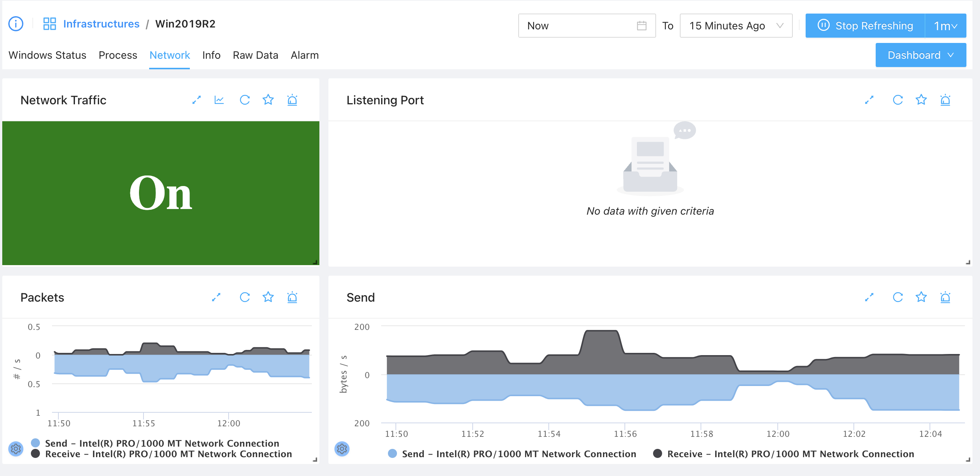Expand the Dashboard dropdown button

[x=920, y=55]
